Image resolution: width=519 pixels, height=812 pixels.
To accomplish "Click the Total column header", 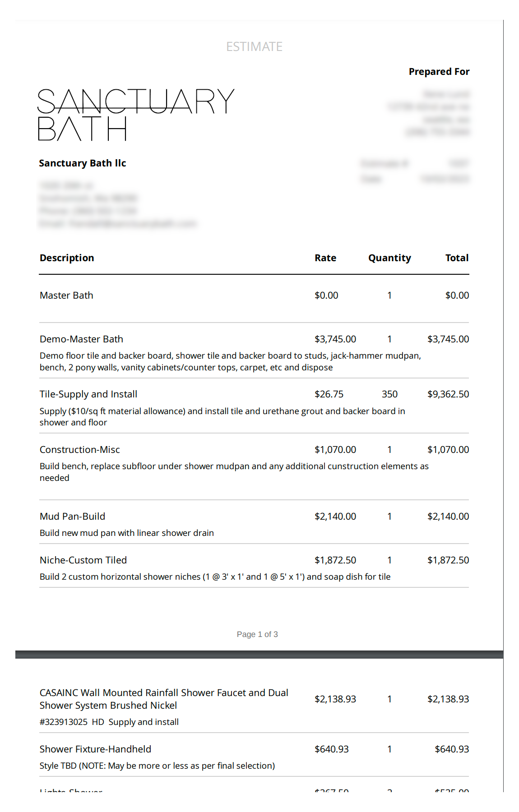I will tap(457, 258).
